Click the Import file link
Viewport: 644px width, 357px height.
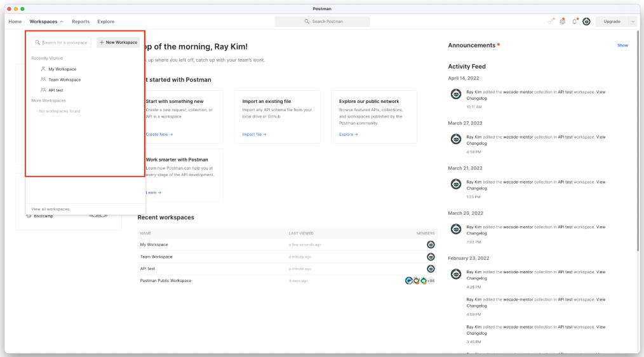[x=254, y=134]
